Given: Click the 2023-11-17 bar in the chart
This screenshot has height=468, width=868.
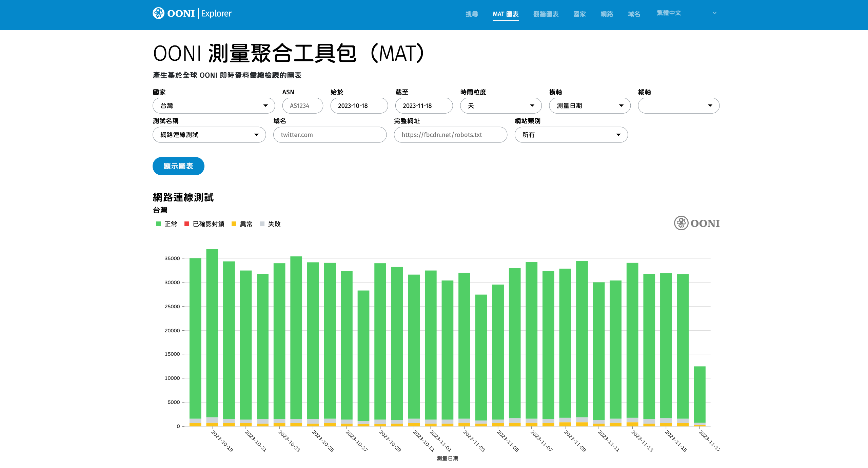Looking at the screenshot, I should point(699,395).
